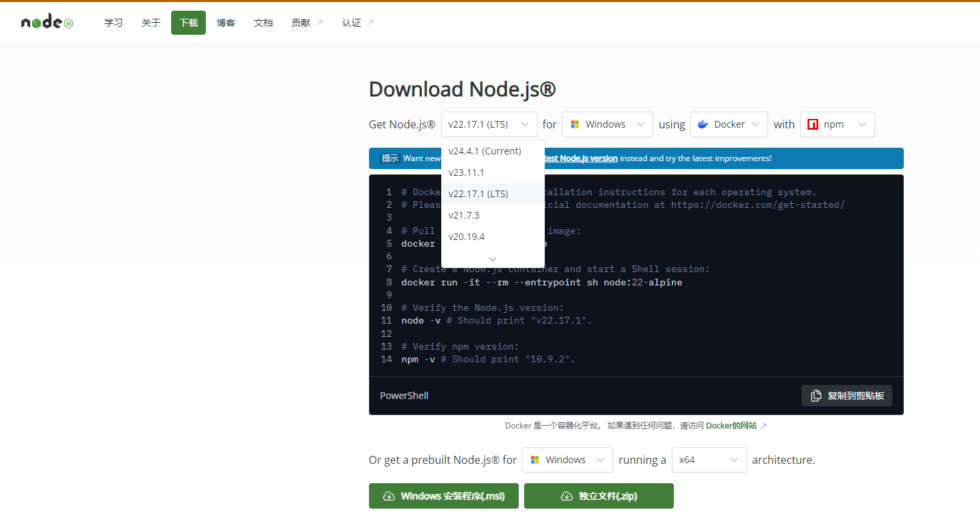This screenshot has height=528, width=980.
Task: Download 独立文件(.zip)
Action: click(x=599, y=496)
